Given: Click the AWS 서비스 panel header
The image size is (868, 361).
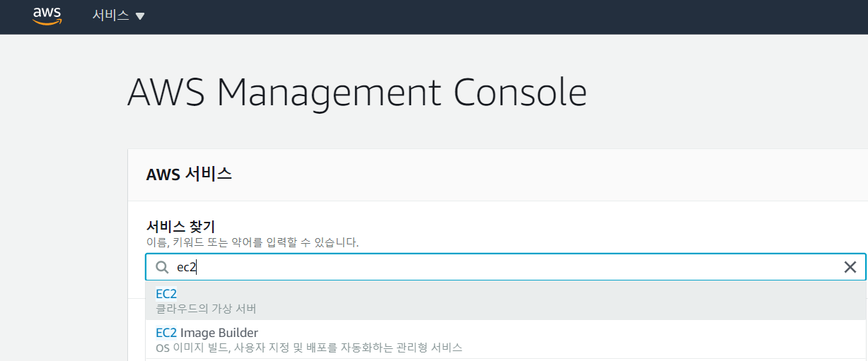Looking at the screenshot, I should (189, 174).
